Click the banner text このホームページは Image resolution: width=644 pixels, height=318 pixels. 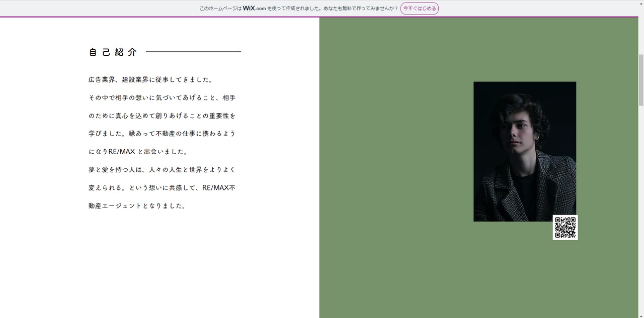pos(220,9)
